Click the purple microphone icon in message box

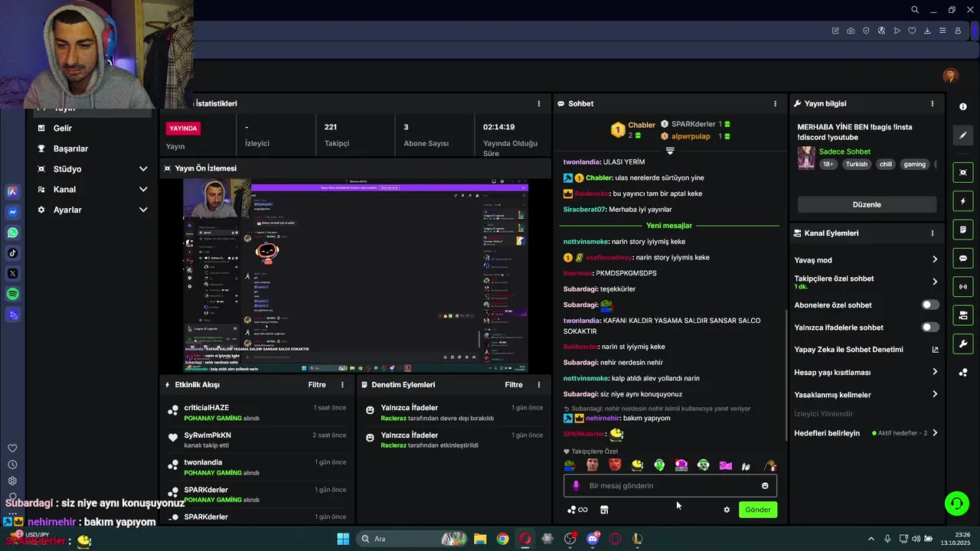tap(577, 486)
